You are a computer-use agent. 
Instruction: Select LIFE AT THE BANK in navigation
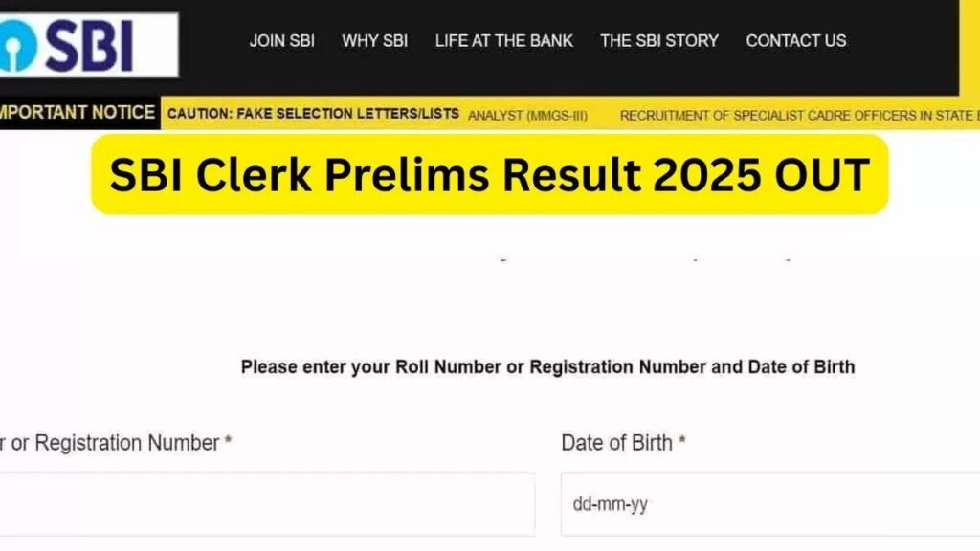(504, 41)
